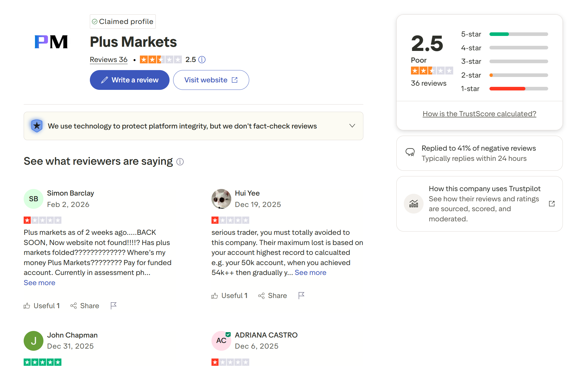
Task: Click the Dec 19, 2025 review date
Action: coord(258,205)
